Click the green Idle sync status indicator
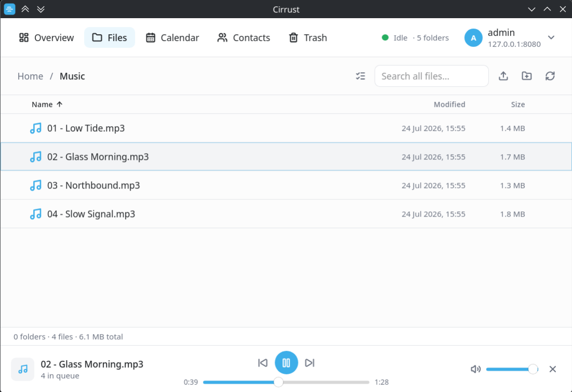The image size is (572, 392). click(x=385, y=37)
